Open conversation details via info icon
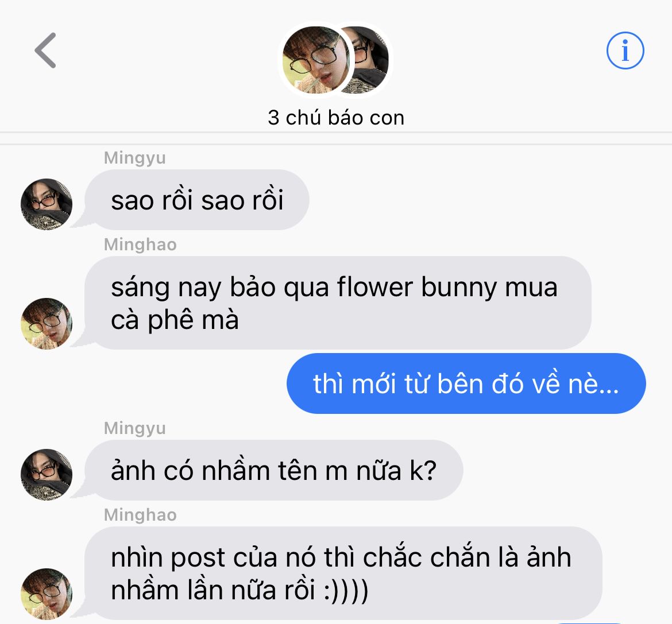 pyautogui.click(x=625, y=51)
